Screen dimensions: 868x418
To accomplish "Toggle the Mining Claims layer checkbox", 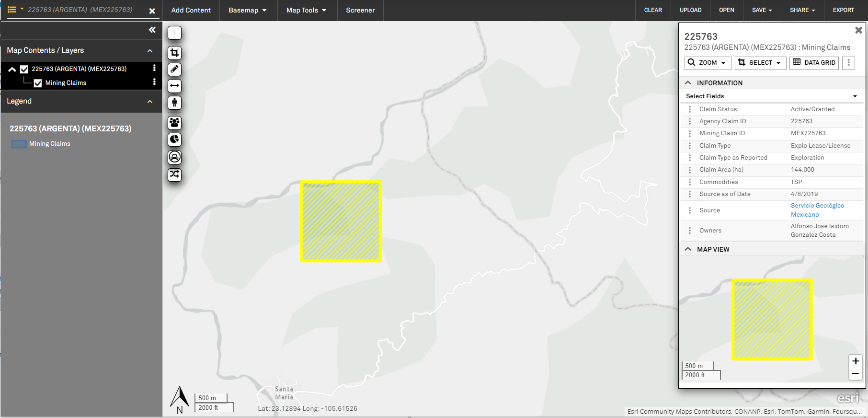I will coord(38,83).
